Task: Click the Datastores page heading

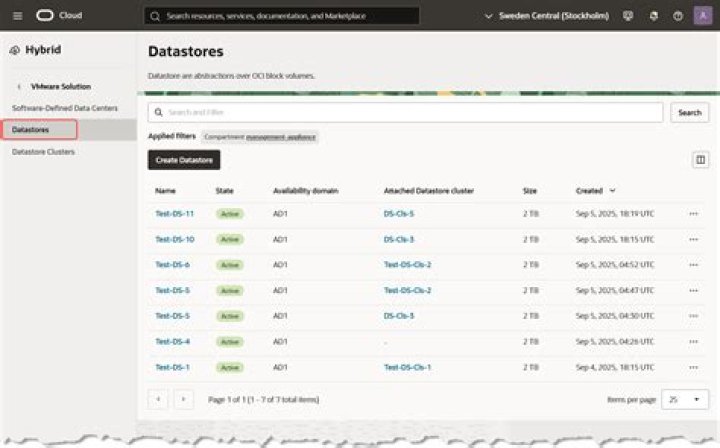Action: [x=186, y=51]
